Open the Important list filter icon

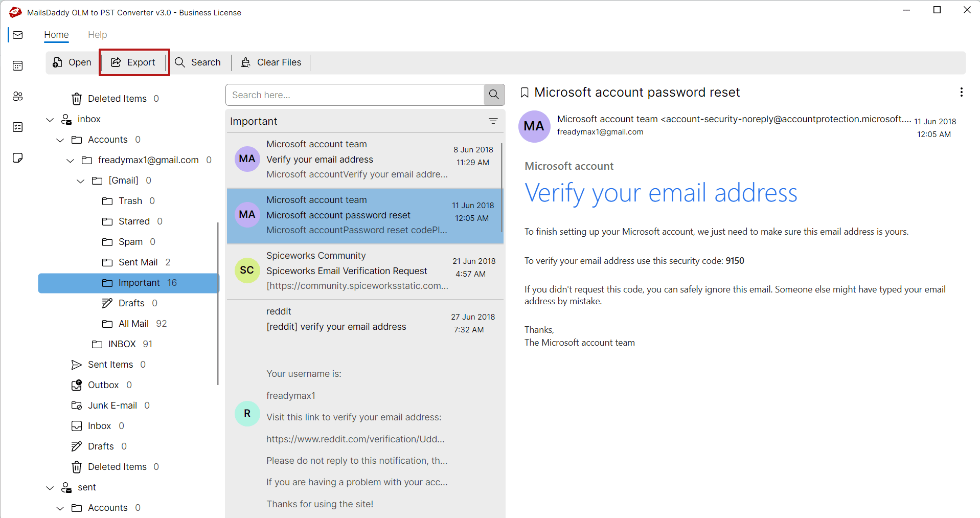[493, 121]
